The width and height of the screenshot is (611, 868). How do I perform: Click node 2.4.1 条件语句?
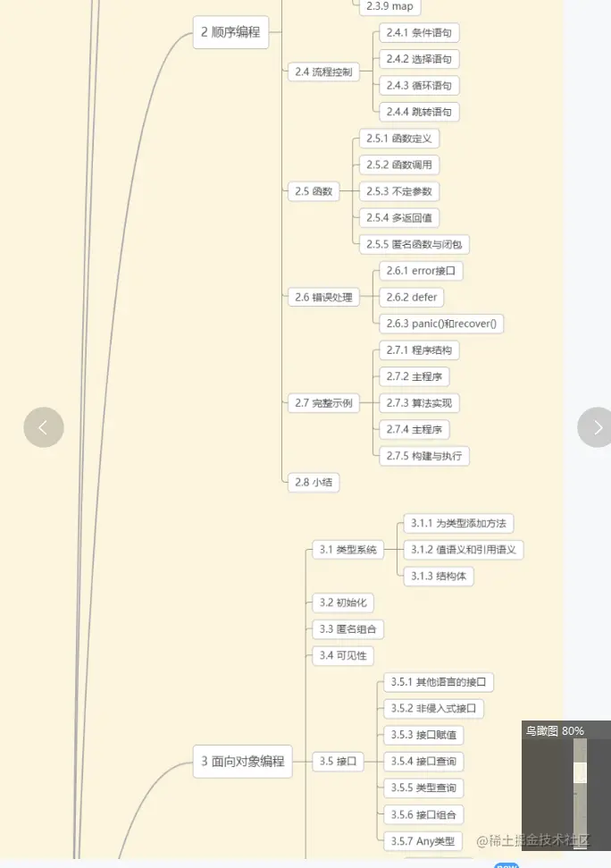pyautogui.click(x=419, y=33)
